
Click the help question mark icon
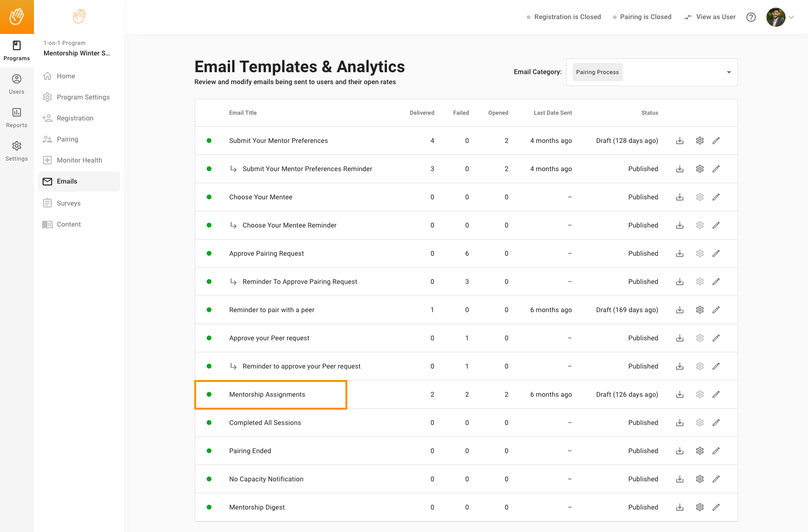coord(751,17)
